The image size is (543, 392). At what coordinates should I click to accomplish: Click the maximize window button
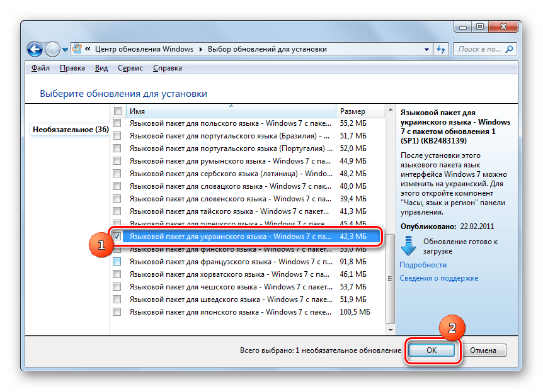pyautogui.click(x=480, y=27)
